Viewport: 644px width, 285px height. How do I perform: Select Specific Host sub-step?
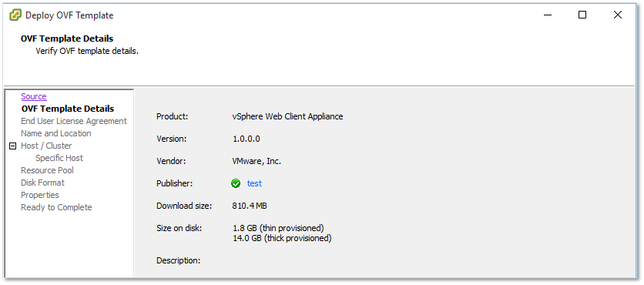point(59,158)
